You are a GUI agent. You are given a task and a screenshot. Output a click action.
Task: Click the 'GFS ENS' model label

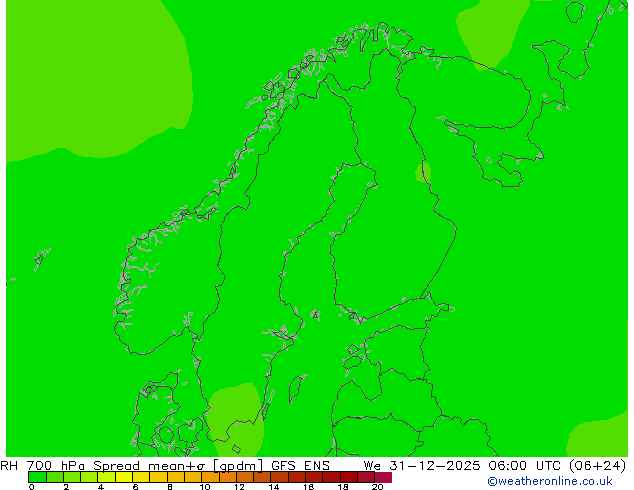pyautogui.click(x=300, y=465)
